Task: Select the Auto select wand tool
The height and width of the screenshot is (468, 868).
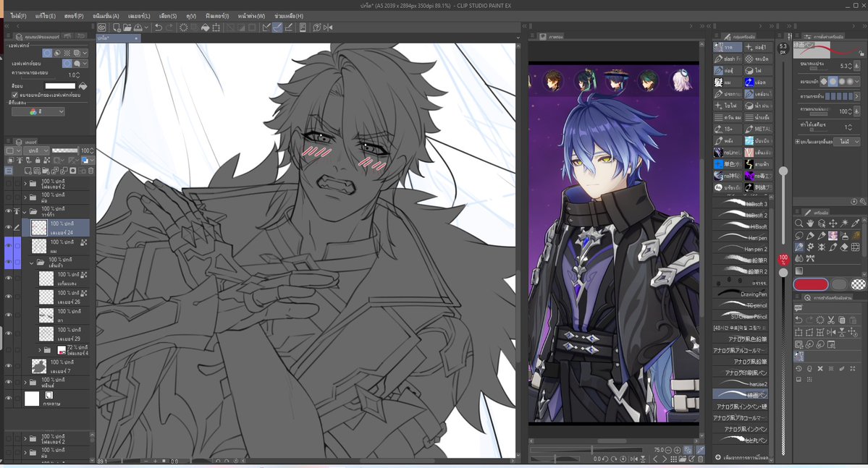Action: click(x=844, y=223)
